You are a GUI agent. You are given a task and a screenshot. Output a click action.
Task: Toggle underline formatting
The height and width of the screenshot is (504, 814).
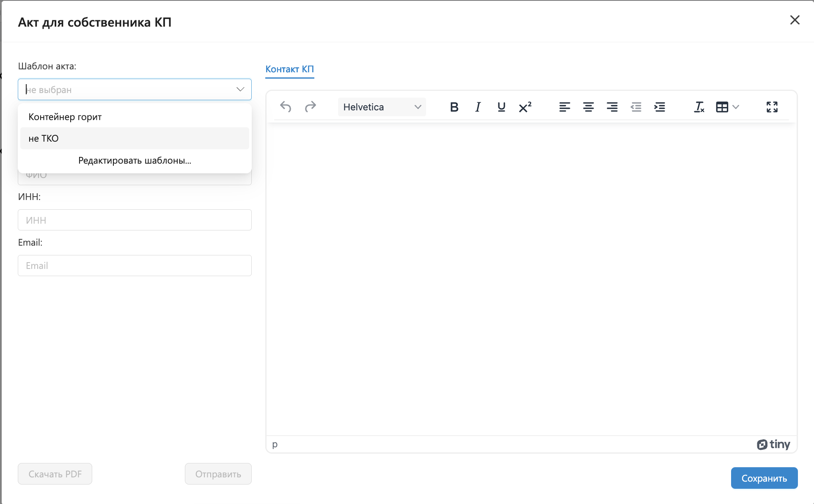(501, 107)
